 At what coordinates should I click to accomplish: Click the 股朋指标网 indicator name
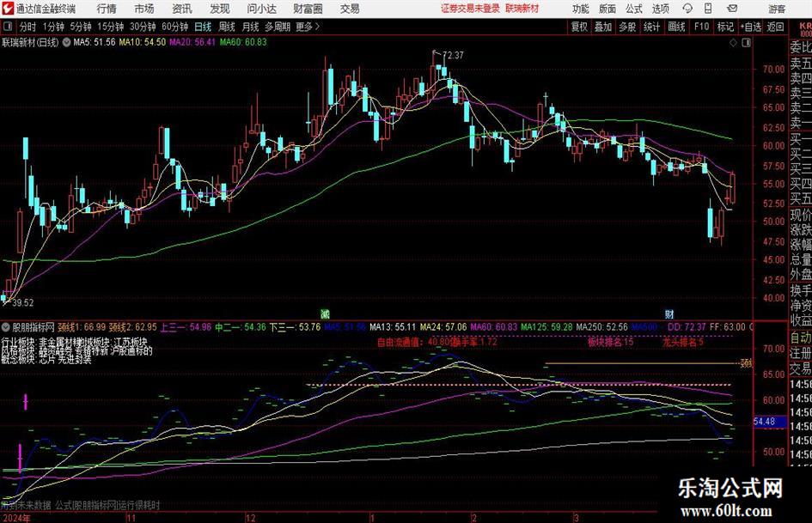[x=34, y=327]
